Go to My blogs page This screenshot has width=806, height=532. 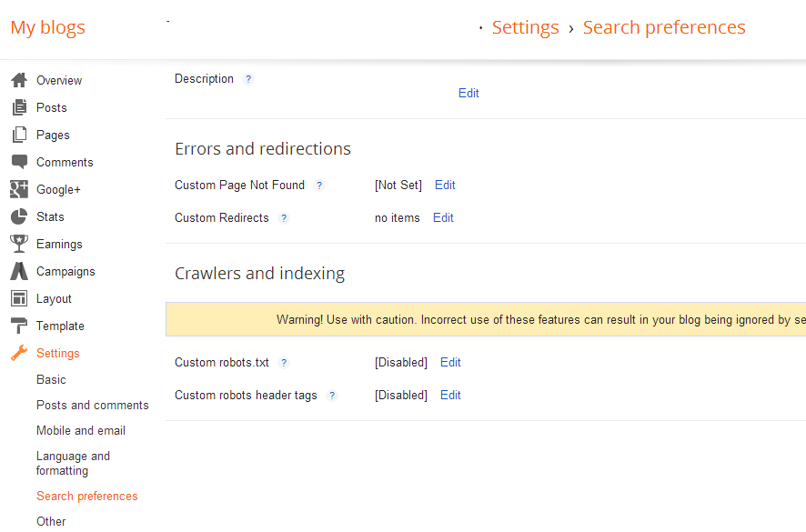click(x=48, y=27)
